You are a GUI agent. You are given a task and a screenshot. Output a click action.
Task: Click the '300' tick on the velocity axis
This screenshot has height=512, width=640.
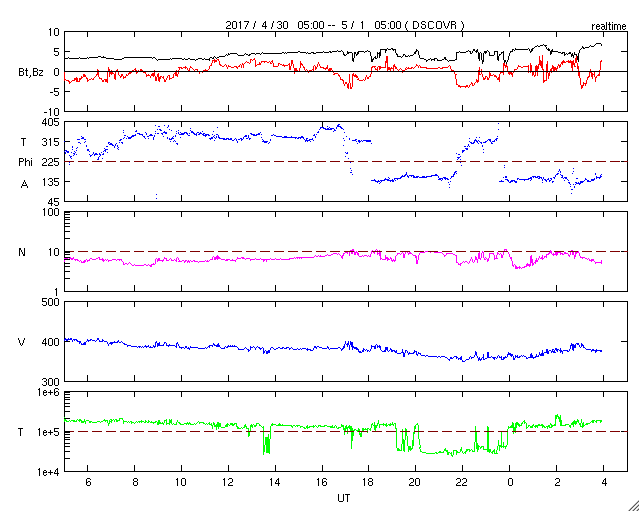(51, 381)
